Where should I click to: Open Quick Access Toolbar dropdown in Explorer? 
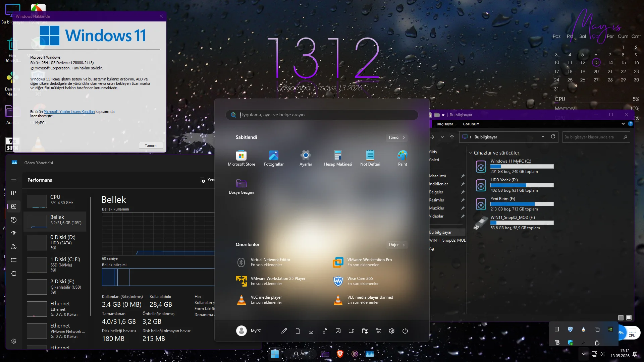click(x=443, y=115)
